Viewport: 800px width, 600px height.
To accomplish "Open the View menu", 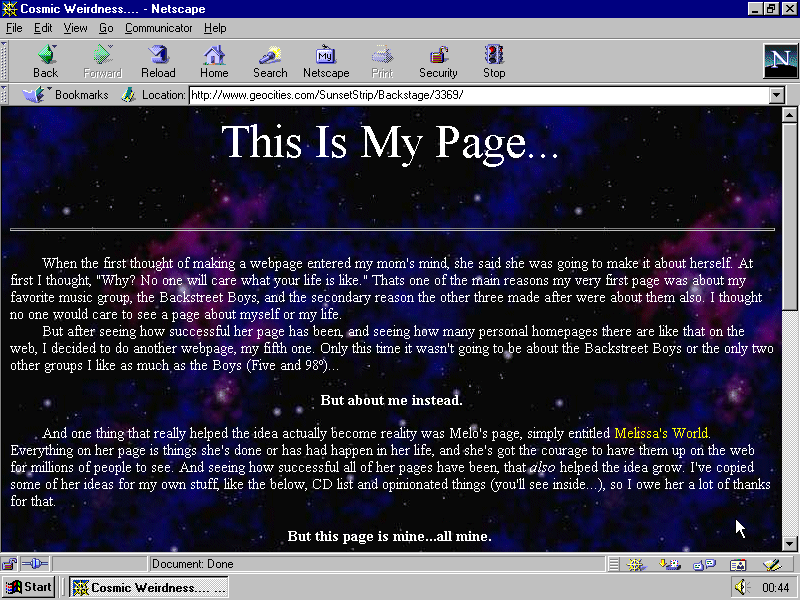I will coord(75,28).
